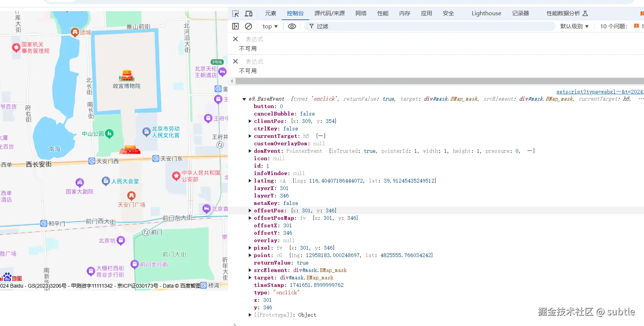
Task: Expand the [[Prototype]] Object entry
Action: (x=250, y=315)
